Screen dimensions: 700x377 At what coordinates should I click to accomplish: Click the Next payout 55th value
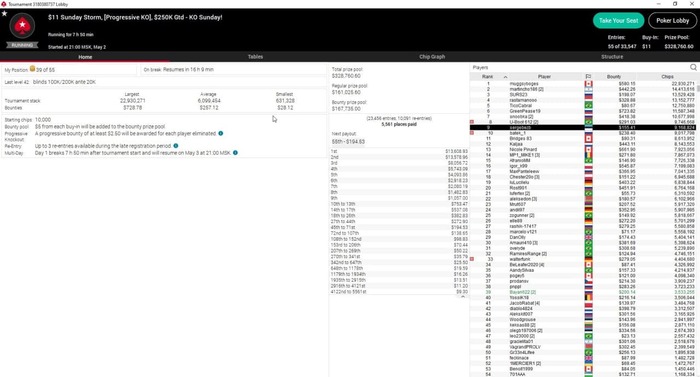tap(348, 142)
